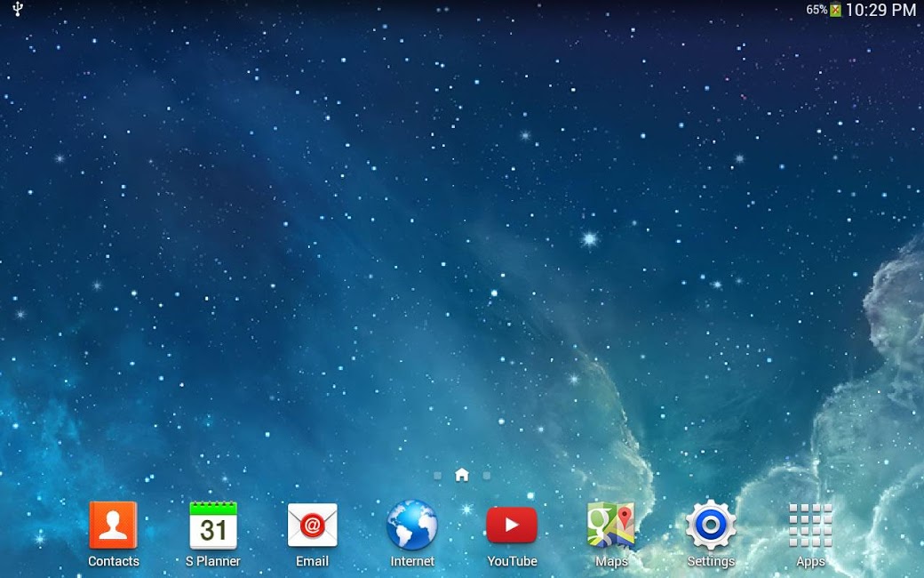Open the Email envelope icon
This screenshot has height=578, width=924.
pos(312,525)
